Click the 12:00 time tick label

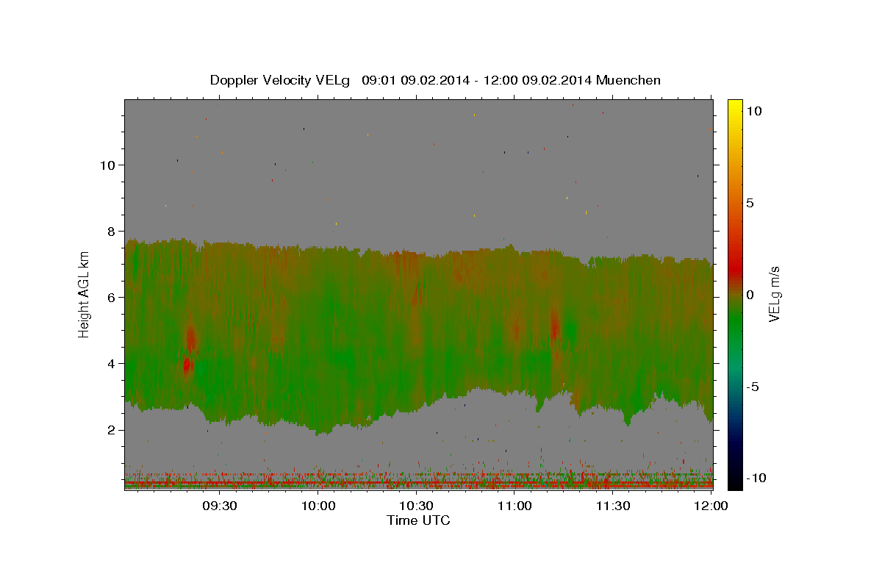coord(711,506)
